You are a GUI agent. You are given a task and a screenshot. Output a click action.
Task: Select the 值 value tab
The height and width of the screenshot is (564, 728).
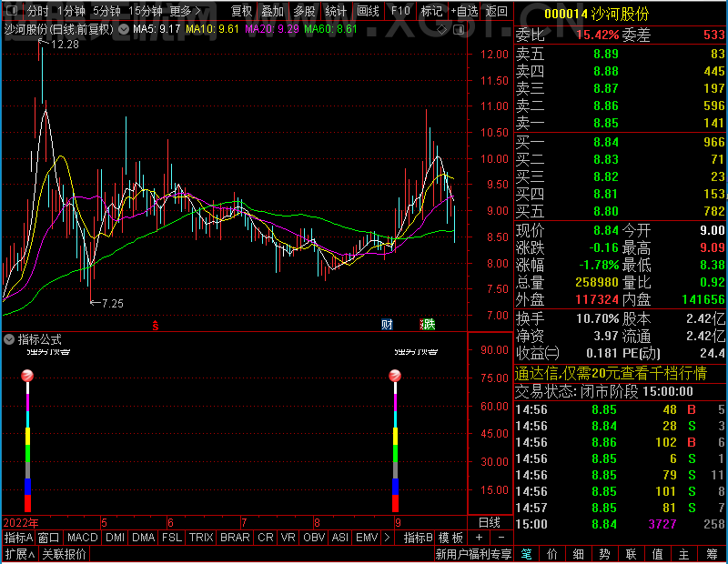657,554
